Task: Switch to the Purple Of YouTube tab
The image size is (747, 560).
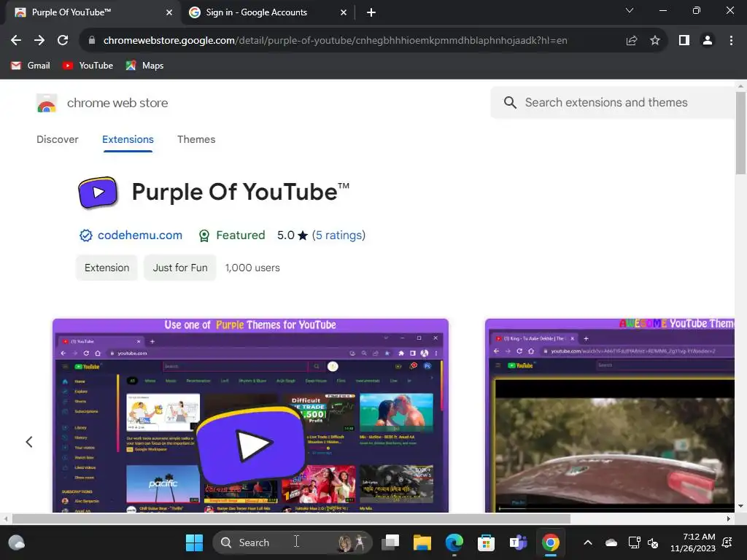Action: tap(90, 12)
